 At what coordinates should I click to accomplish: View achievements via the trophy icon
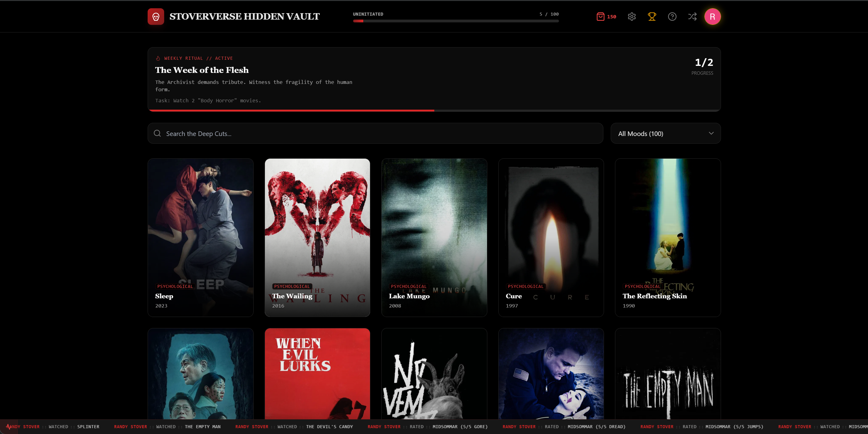652,17
